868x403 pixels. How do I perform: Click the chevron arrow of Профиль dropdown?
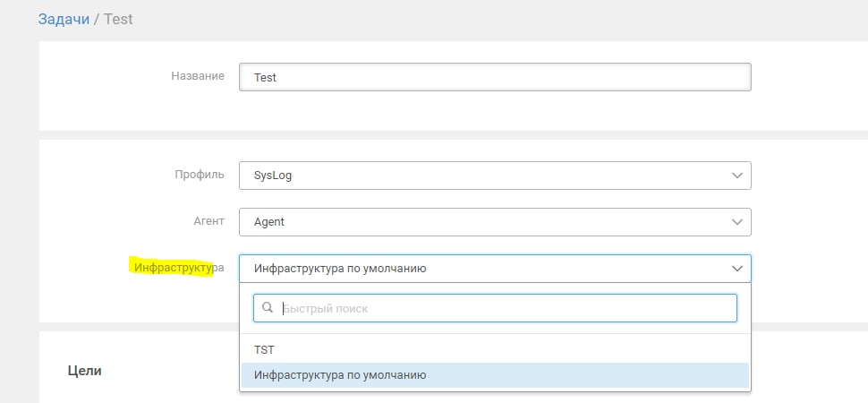click(x=736, y=176)
